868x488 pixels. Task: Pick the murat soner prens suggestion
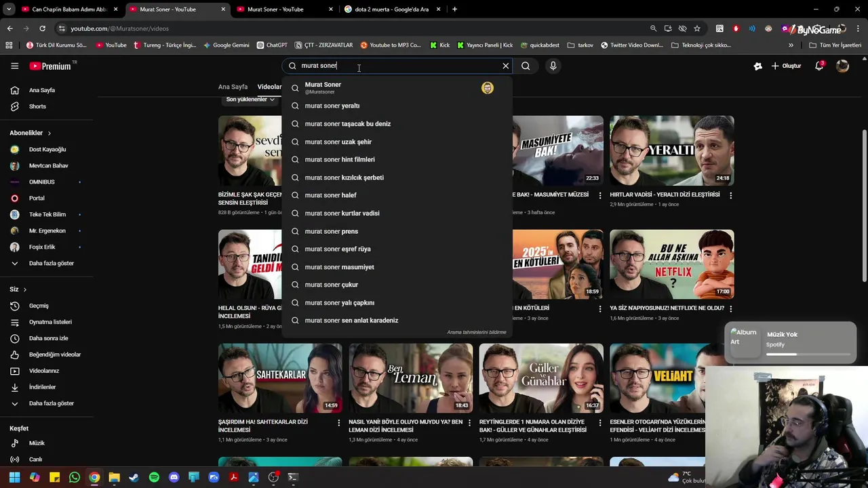pos(397,231)
